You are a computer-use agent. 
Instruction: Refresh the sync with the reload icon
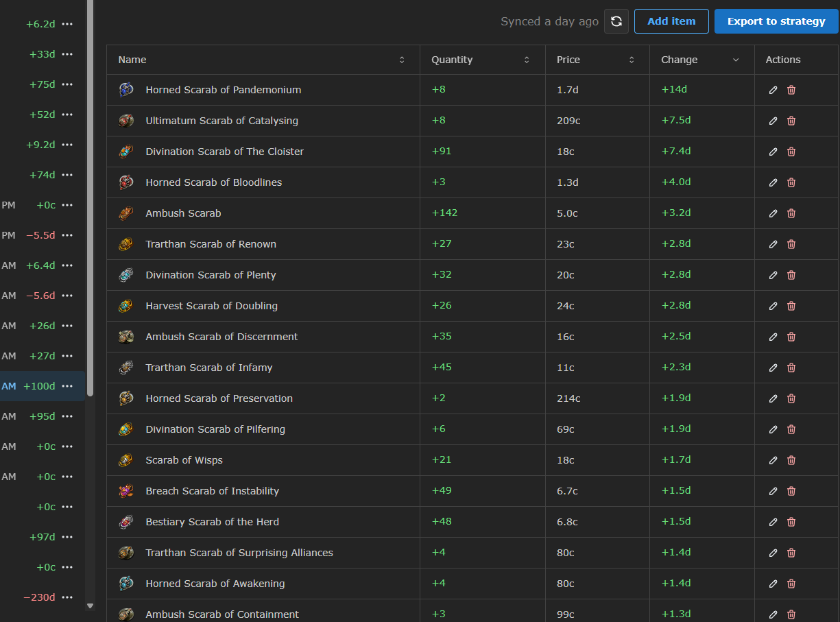(x=616, y=21)
